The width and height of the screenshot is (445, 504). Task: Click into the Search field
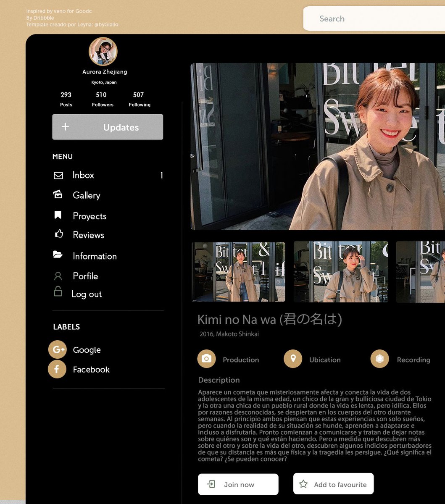tap(374, 18)
